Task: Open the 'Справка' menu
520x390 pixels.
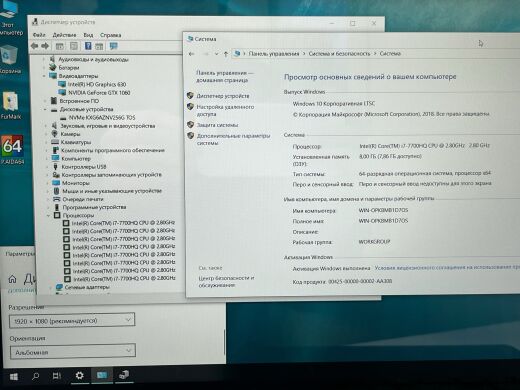Action: coord(111,35)
